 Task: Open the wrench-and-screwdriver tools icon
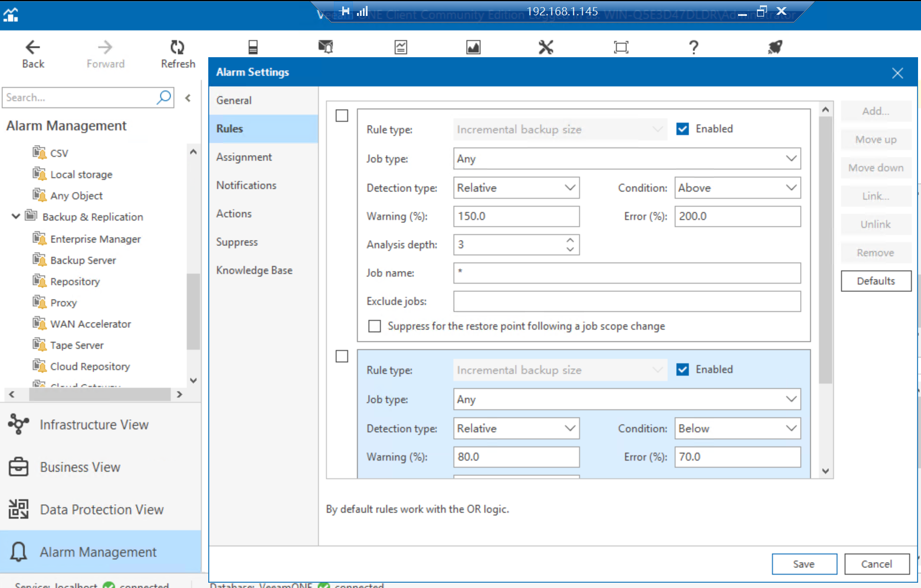pos(546,47)
